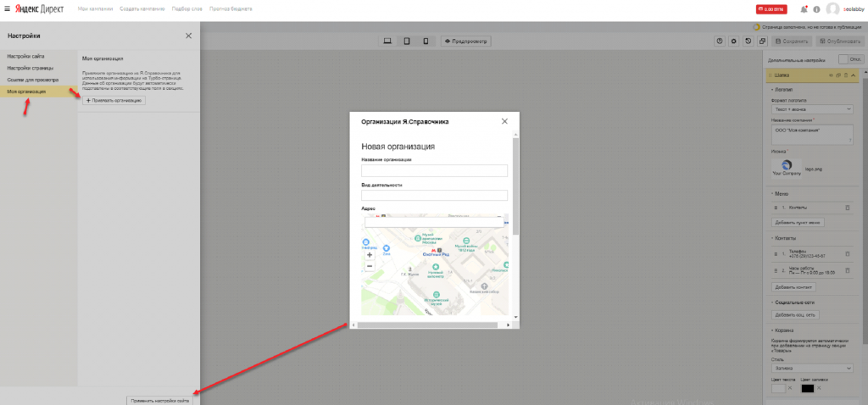Click the notifications bell icon

point(803,9)
